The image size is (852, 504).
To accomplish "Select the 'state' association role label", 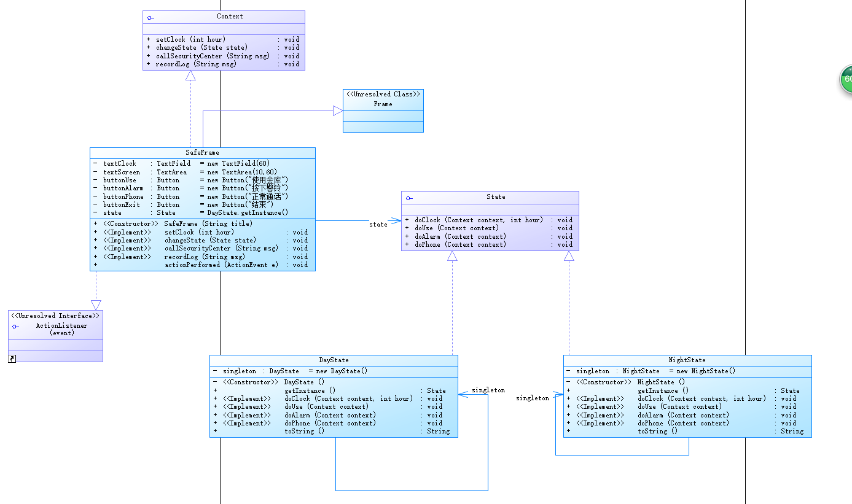I will click(x=378, y=225).
